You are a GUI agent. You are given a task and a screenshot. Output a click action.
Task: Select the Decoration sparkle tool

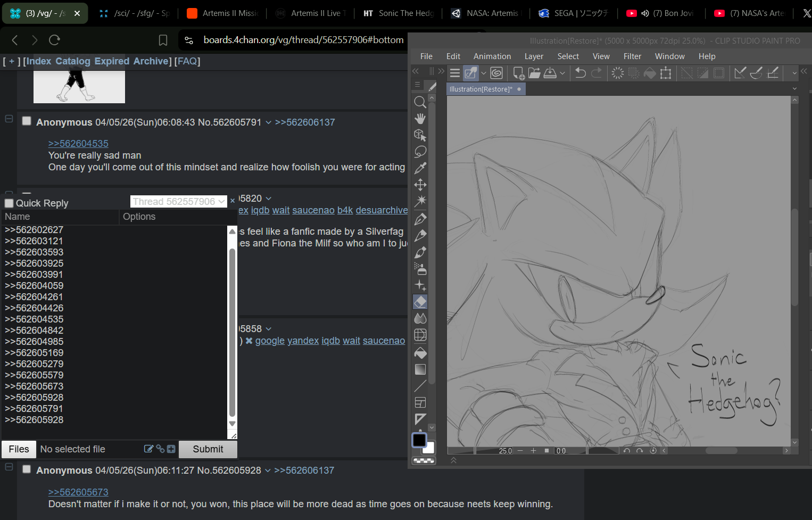click(420, 285)
